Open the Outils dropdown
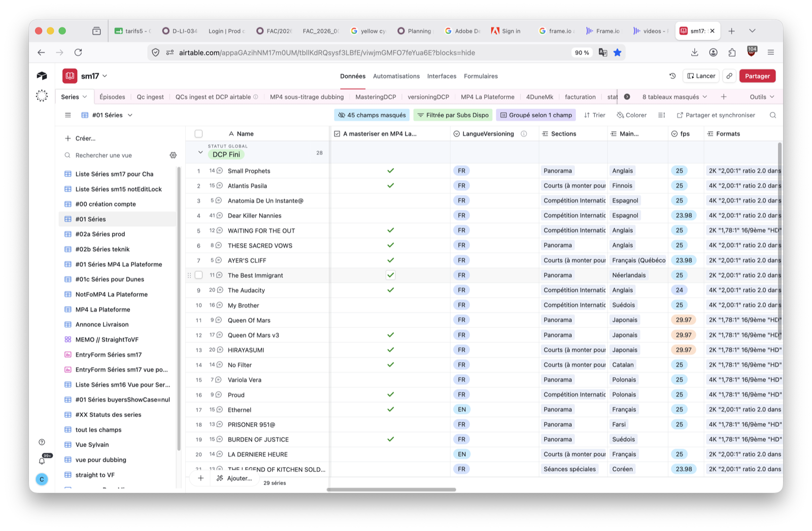 tap(762, 97)
